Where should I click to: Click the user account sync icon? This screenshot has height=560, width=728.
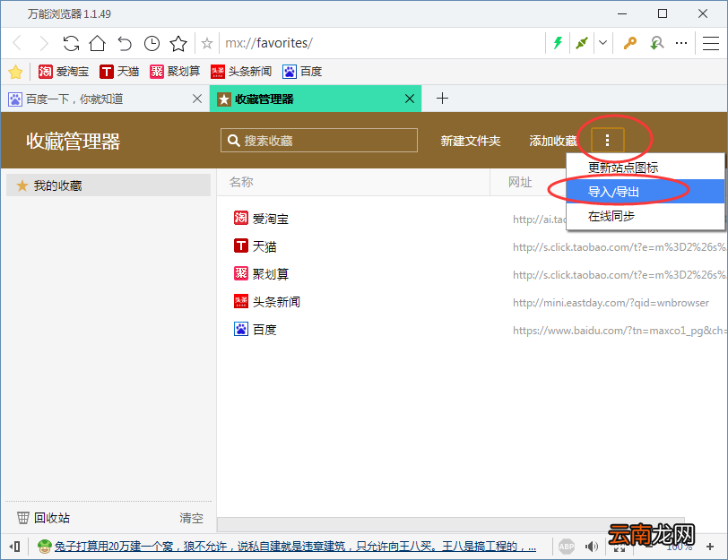click(656, 43)
